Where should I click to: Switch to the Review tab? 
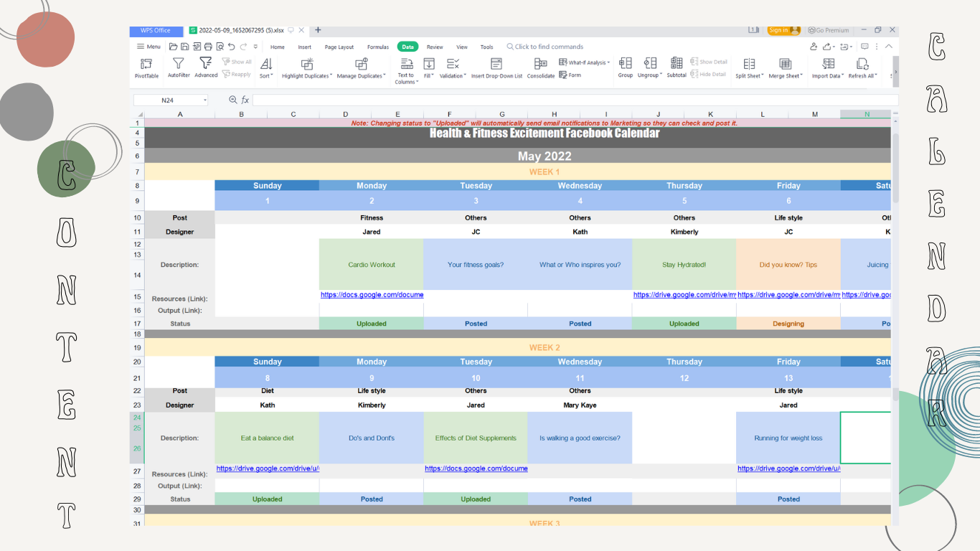[435, 47]
